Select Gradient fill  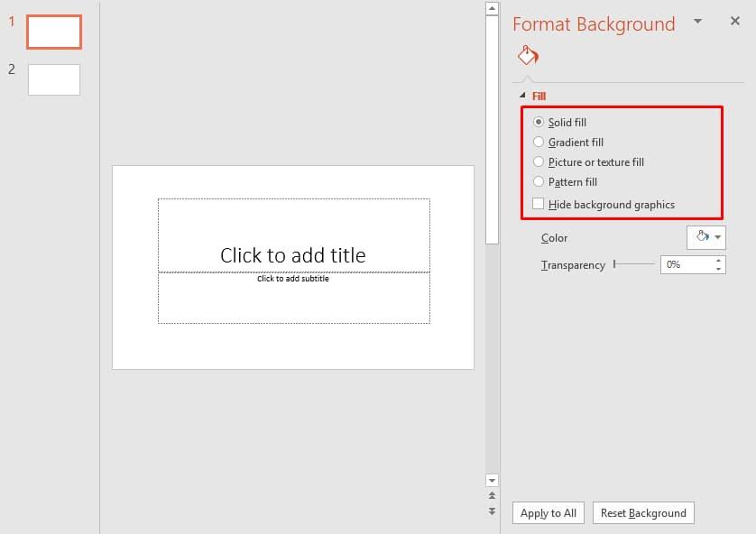(539, 142)
